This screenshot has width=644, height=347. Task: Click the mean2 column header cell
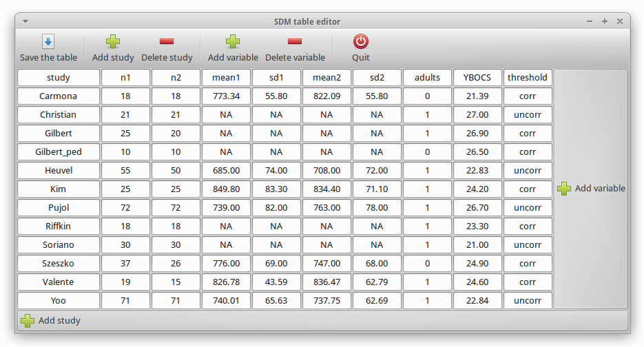click(x=326, y=78)
